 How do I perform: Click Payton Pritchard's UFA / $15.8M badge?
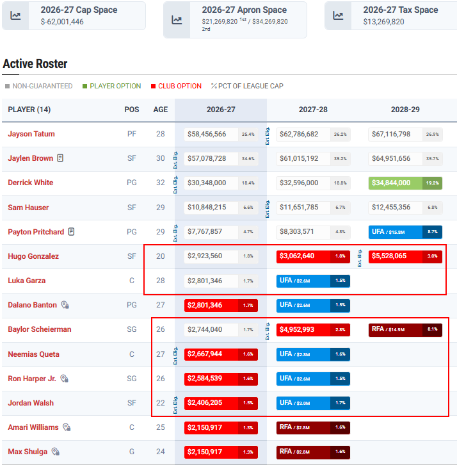click(405, 232)
